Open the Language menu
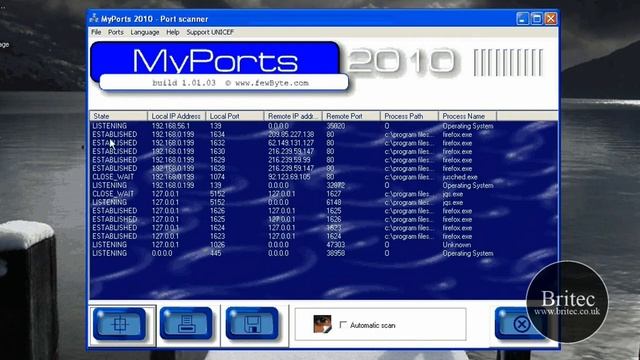Image resolution: width=640 pixels, height=360 pixels. [145, 32]
